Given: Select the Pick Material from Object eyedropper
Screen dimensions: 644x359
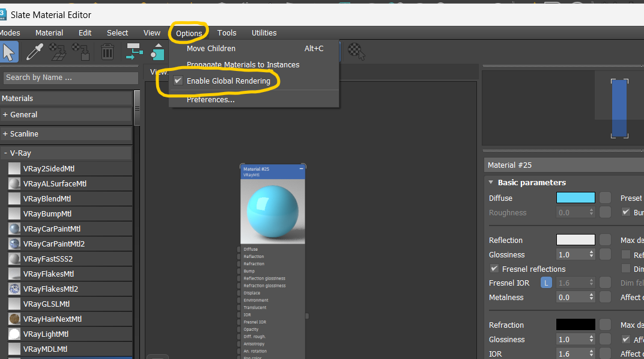Looking at the screenshot, I should pos(34,52).
